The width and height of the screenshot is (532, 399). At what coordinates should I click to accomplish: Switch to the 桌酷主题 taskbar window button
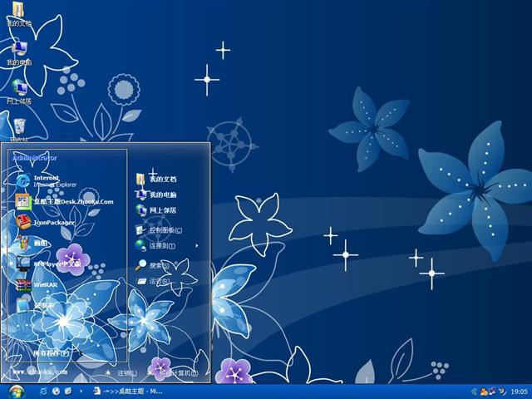coord(128,392)
